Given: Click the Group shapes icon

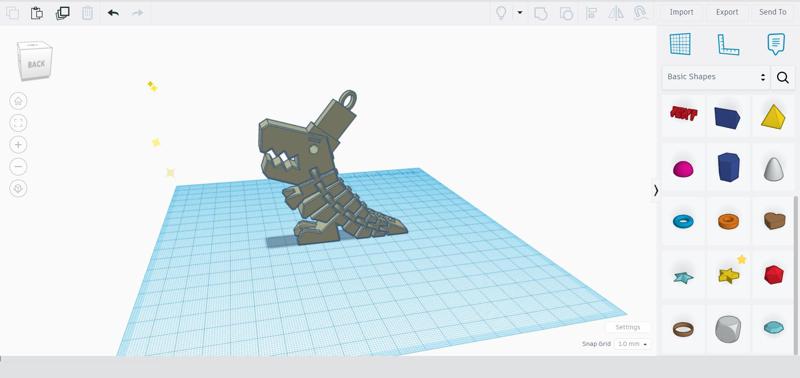Looking at the screenshot, I should (541, 13).
